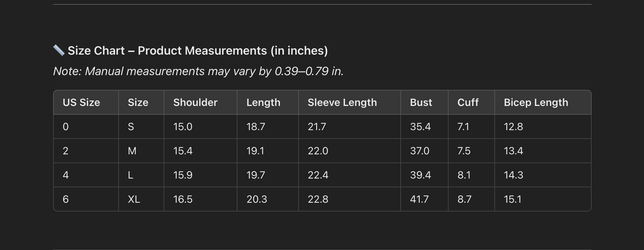This screenshot has height=250, width=644.
Task: Click the ruler icon beside Size Chart
Action: tap(59, 50)
